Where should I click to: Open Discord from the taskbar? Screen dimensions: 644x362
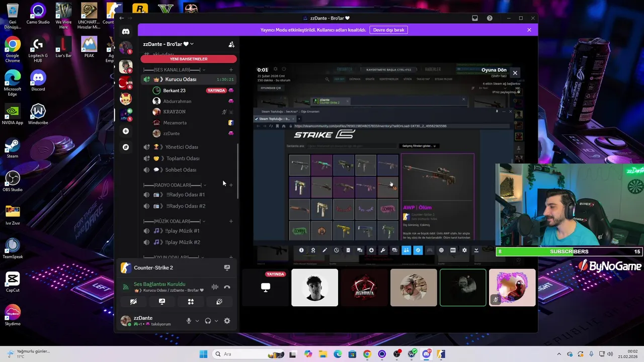pos(427,354)
